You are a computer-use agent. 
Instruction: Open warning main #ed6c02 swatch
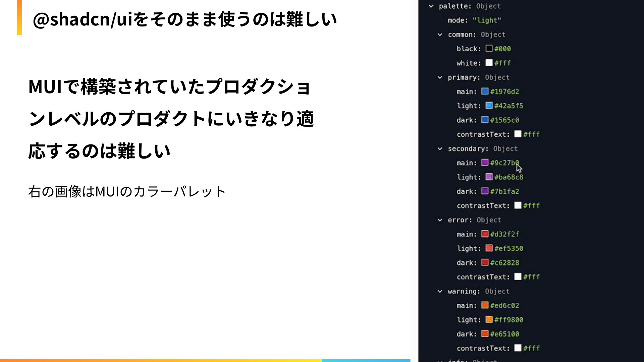[x=485, y=305]
